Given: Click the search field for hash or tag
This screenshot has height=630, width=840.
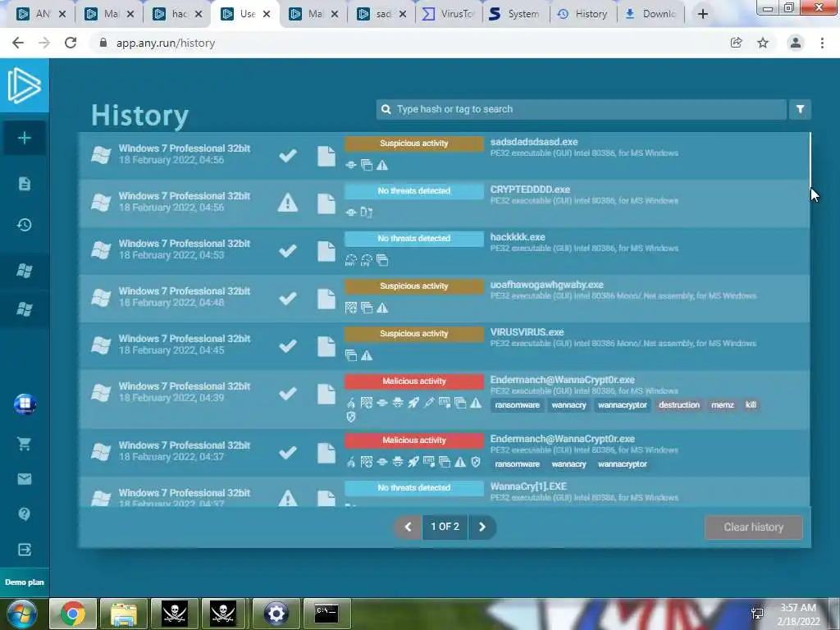Looking at the screenshot, I should (582, 109).
